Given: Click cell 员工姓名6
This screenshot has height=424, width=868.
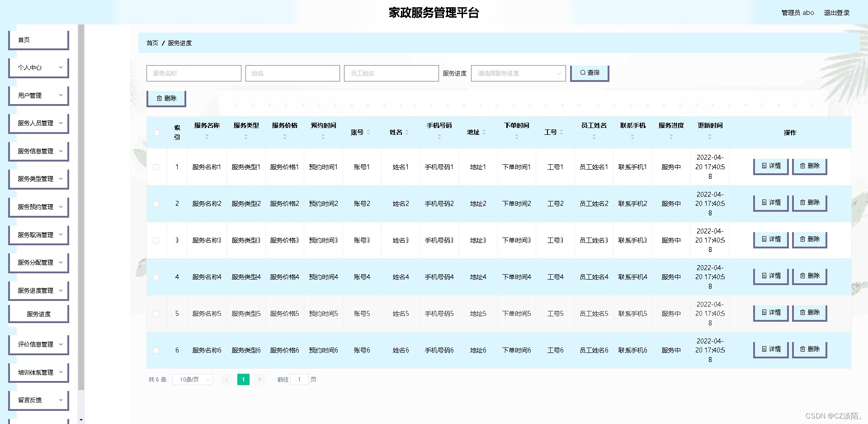Looking at the screenshot, I should (594, 350).
